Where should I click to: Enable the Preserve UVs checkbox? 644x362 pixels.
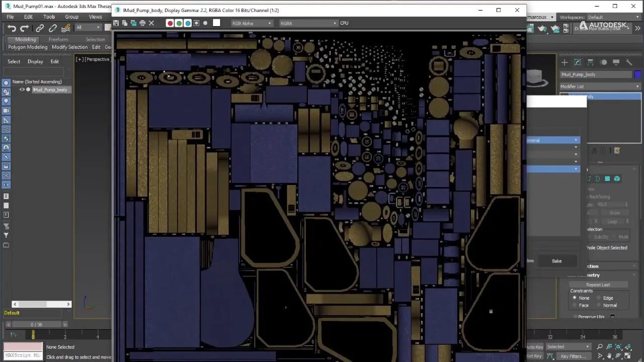pos(576,317)
